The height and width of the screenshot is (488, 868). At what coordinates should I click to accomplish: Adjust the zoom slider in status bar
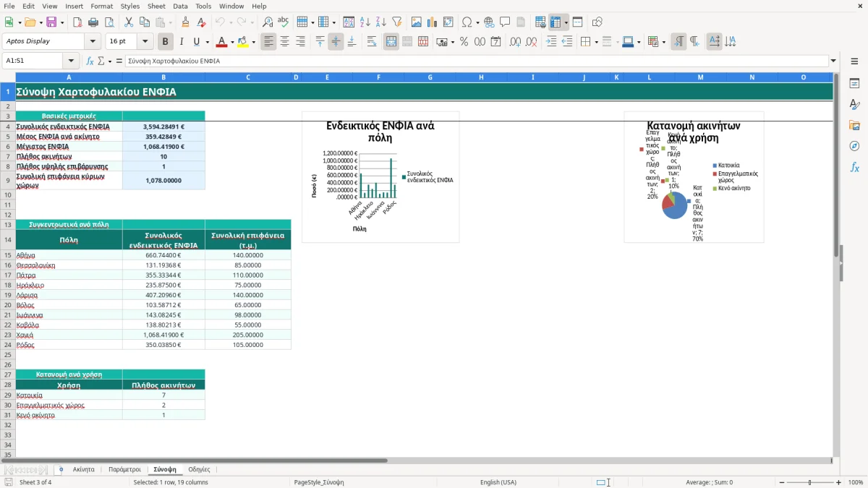(809, 482)
